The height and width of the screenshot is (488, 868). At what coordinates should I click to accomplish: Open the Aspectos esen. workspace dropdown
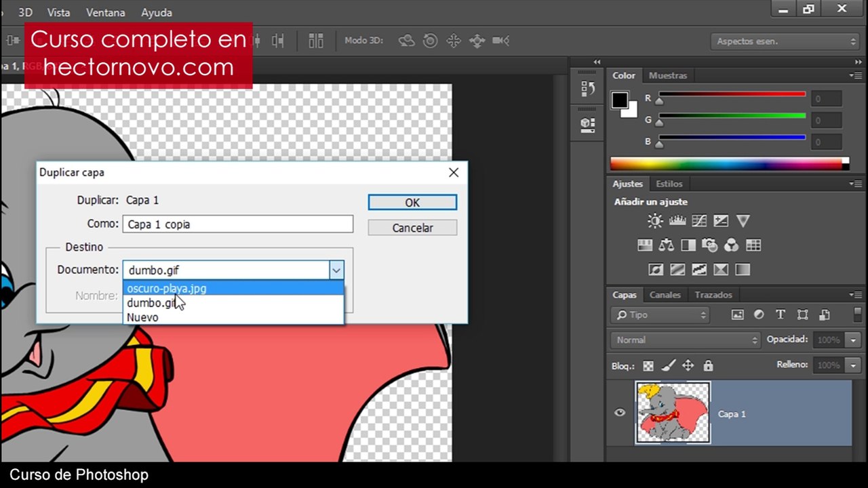[786, 41]
